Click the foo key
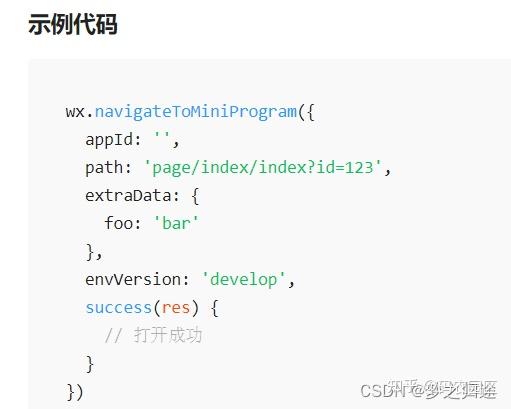Viewport: 511px width, 409px height. click(118, 223)
